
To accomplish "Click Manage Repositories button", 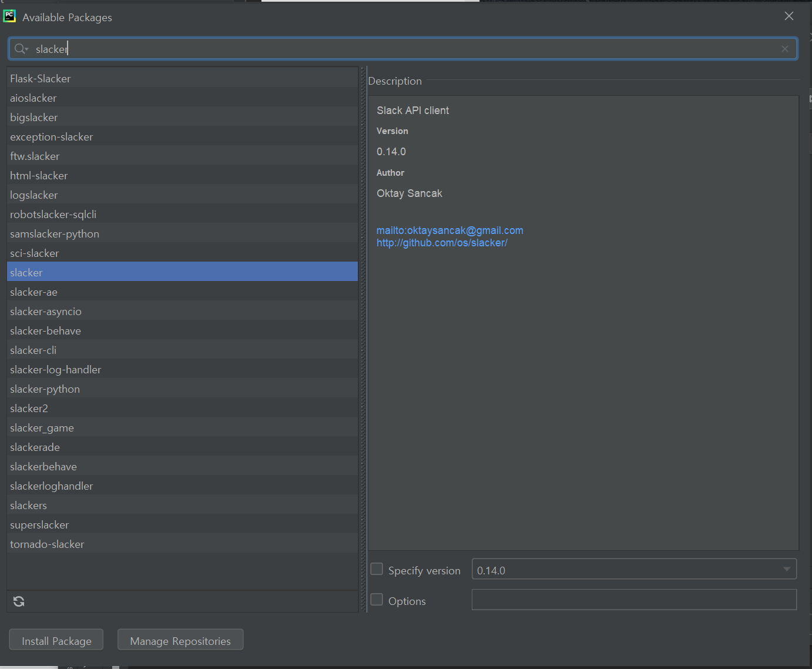I will [180, 640].
